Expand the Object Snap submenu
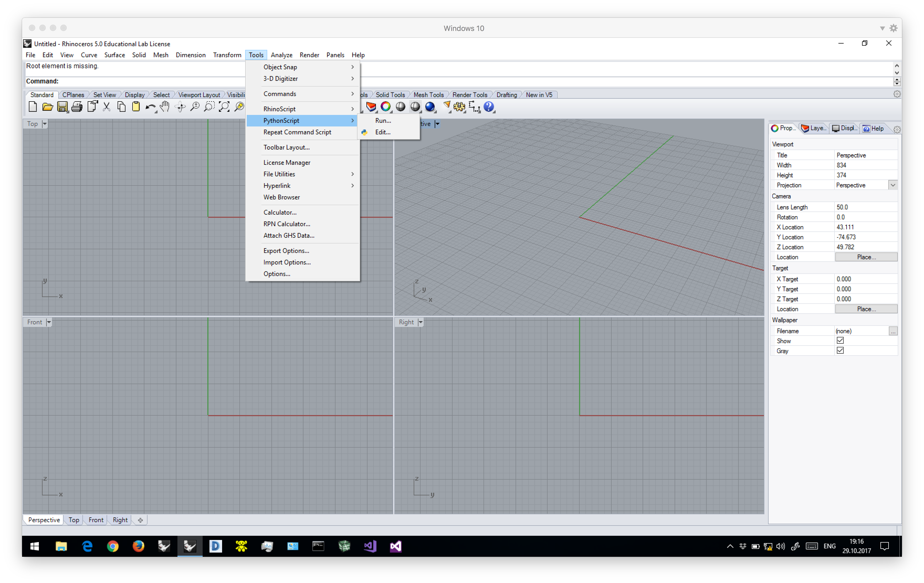Screen dimensions: 924x583 pyautogui.click(x=303, y=67)
